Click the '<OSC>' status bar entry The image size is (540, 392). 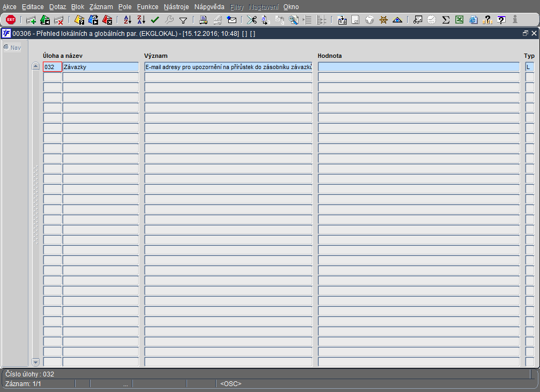(231, 384)
